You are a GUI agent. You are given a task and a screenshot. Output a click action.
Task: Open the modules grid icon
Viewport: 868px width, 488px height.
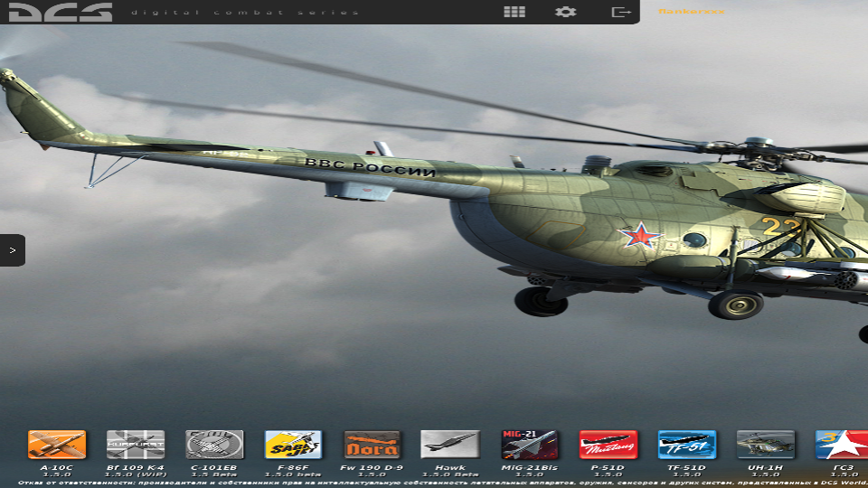[x=514, y=12]
